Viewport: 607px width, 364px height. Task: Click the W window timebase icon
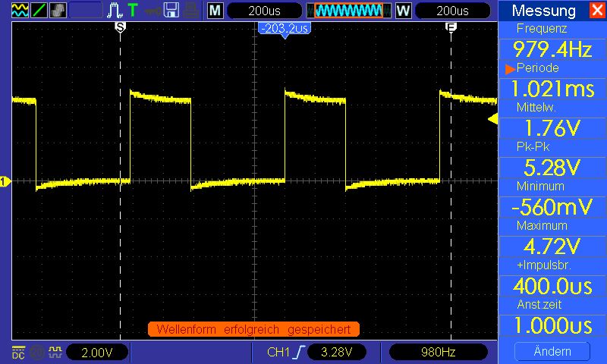(403, 11)
